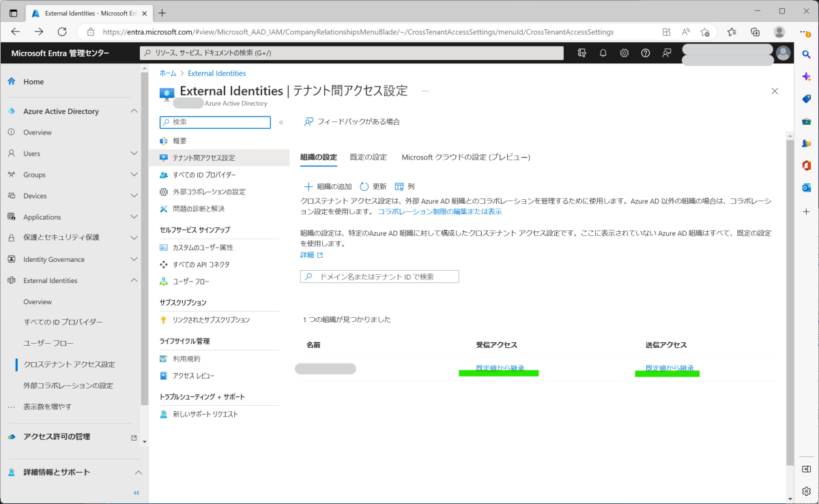Image resolution: width=819 pixels, height=504 pixels.
Task: Collapse left navigation with bottom double-chevron
Action: coord(136,492)
